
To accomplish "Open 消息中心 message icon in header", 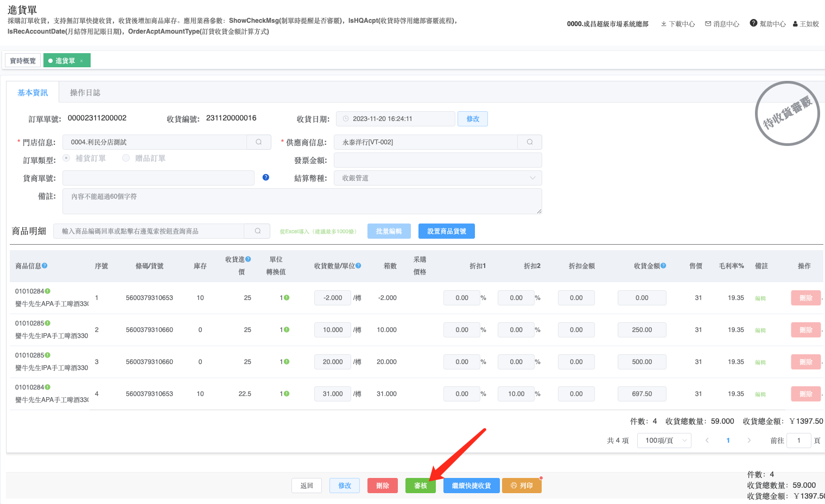I will 708,24.
